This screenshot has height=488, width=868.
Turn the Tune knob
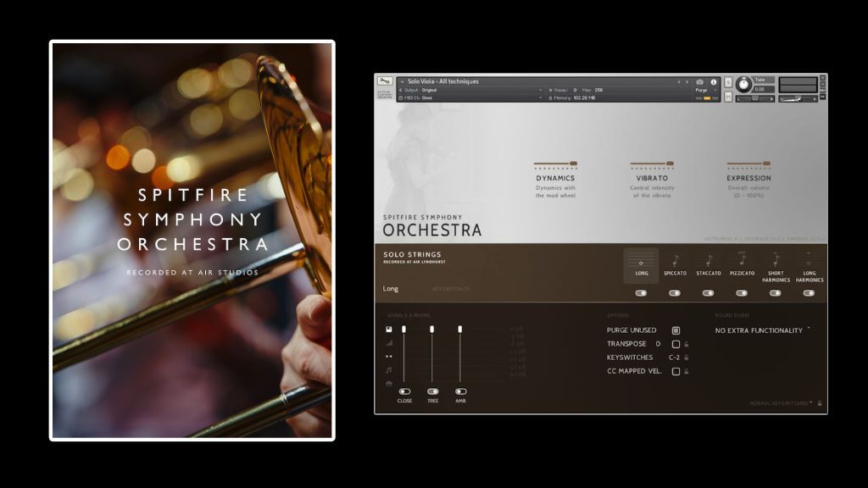coord(744,85)
